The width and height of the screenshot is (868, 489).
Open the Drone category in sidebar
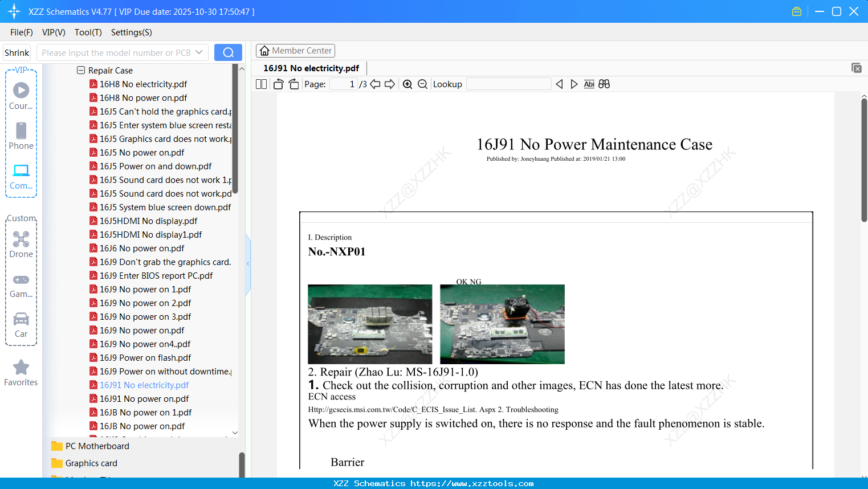point(21,244)
